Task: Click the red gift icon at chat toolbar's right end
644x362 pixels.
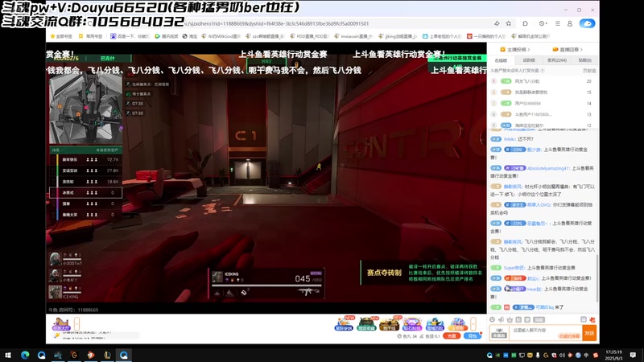Action: coord(592,319)
